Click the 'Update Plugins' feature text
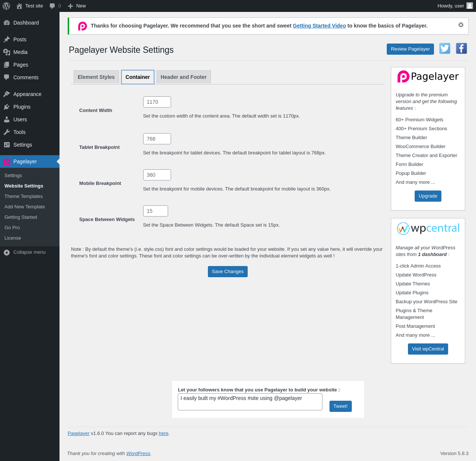This screenshot has height=461, width=476. point(412,293)
